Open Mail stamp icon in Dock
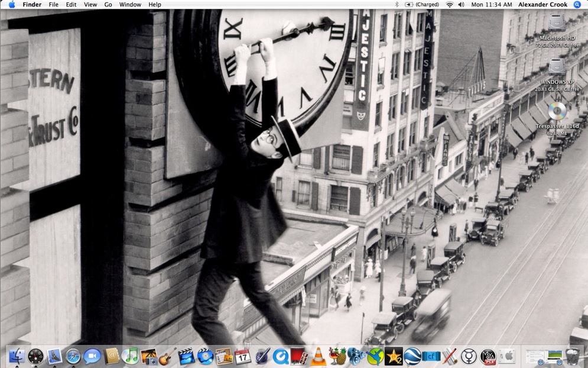The image size is (588, 368). click(55, 356)
